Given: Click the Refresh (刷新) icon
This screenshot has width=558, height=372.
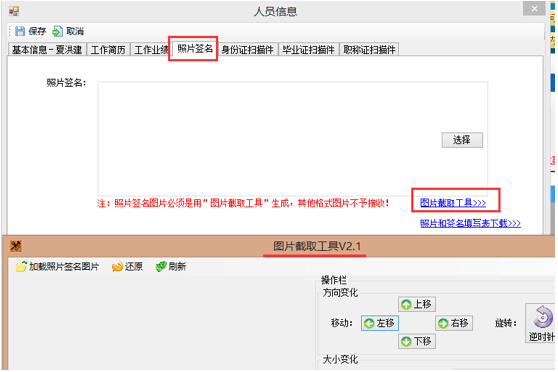Looking at the screenshot, I should [x=161, y=266].
